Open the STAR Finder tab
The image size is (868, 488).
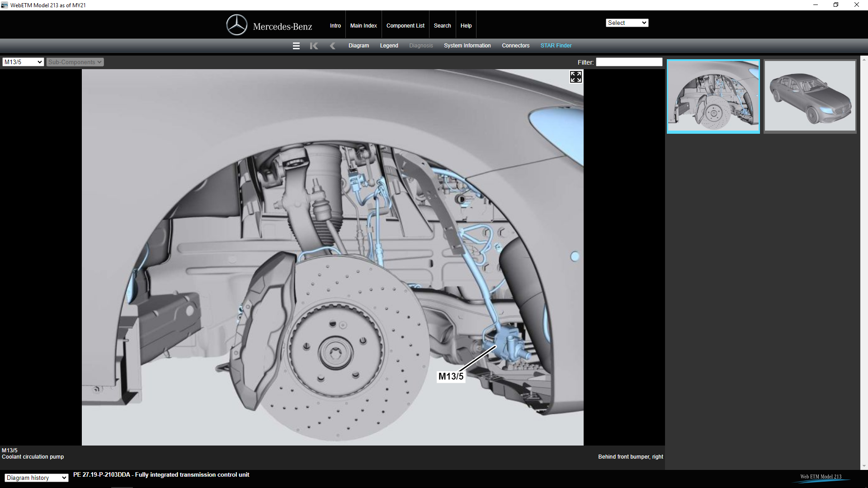556,46
